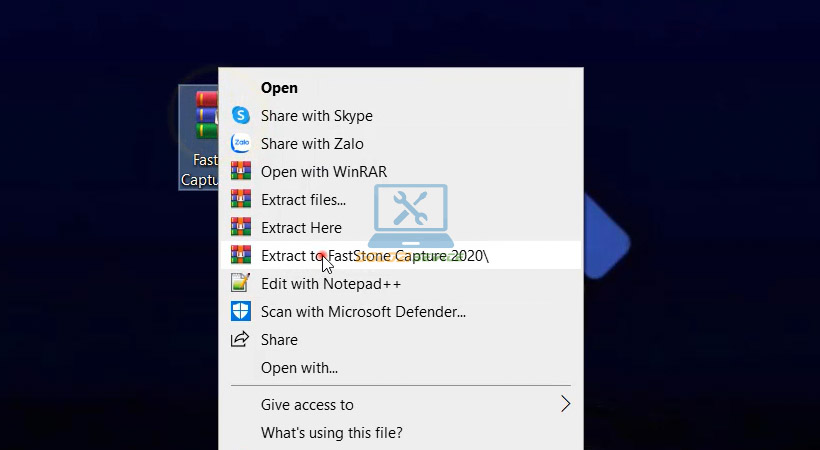Choose the Edit with Notepad++ text label
820x450 pixels.
click(x=330, y=283)
